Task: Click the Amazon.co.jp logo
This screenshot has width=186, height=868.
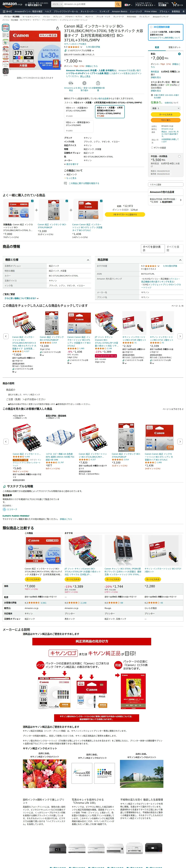Action: coord(12,4)
